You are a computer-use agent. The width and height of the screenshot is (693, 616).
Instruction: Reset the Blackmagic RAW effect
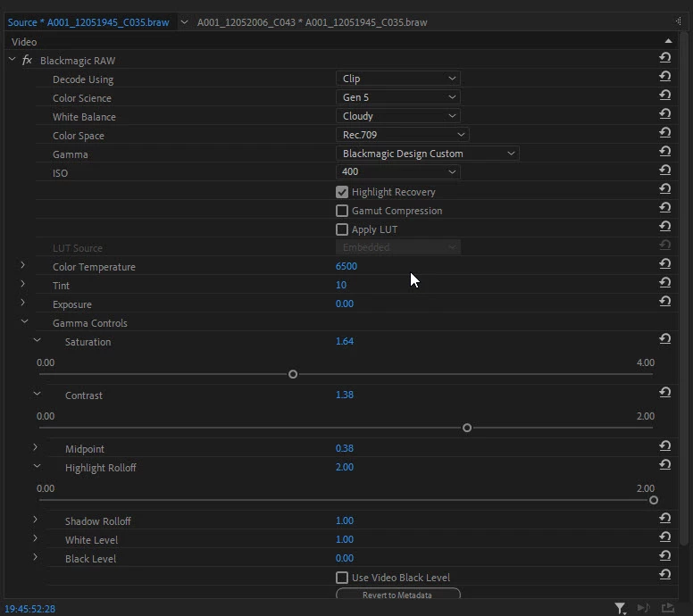(664, 57)
